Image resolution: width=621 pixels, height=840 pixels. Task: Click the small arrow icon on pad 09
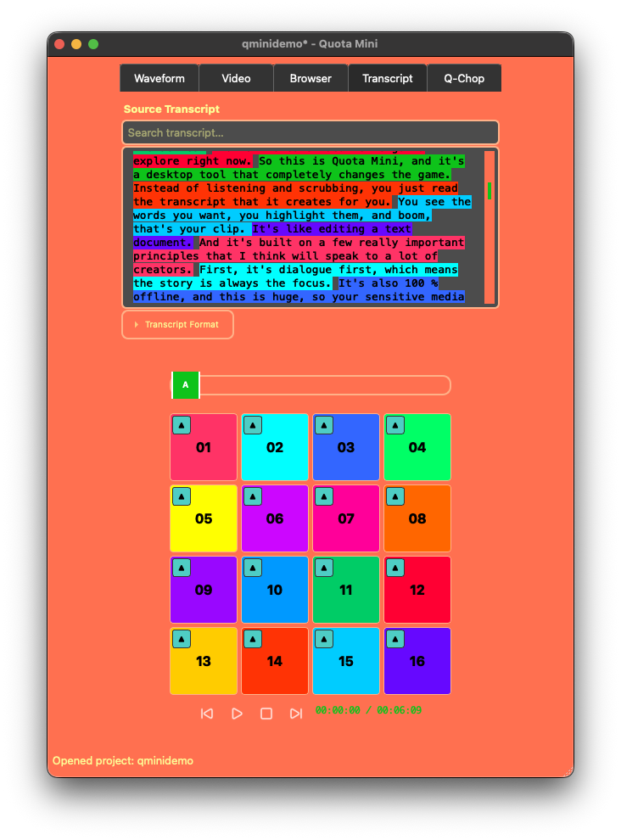(182, 568)
